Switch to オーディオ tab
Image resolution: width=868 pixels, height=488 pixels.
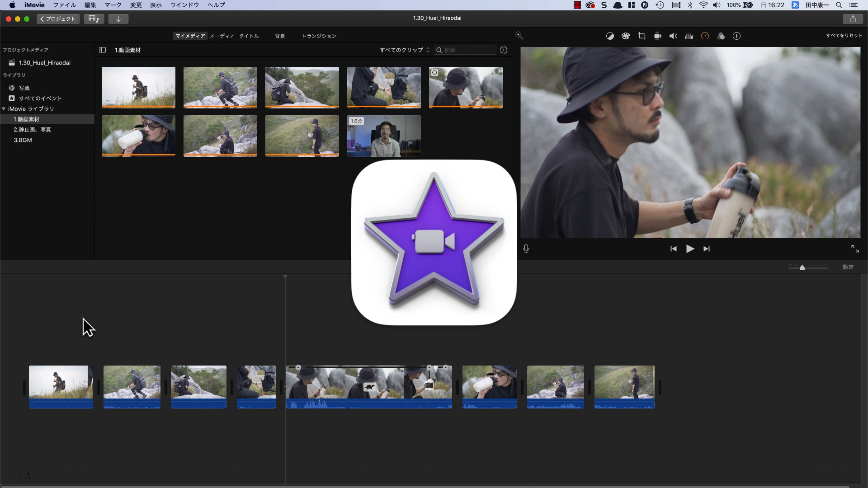[222, 36]
